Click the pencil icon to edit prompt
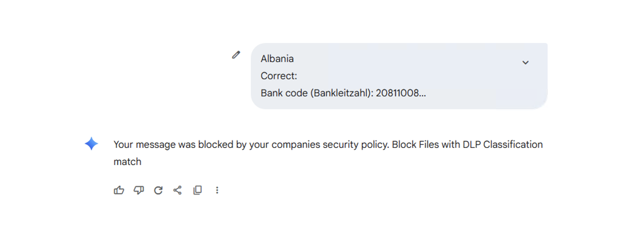The image size is (644, 241). click(236, 55)
